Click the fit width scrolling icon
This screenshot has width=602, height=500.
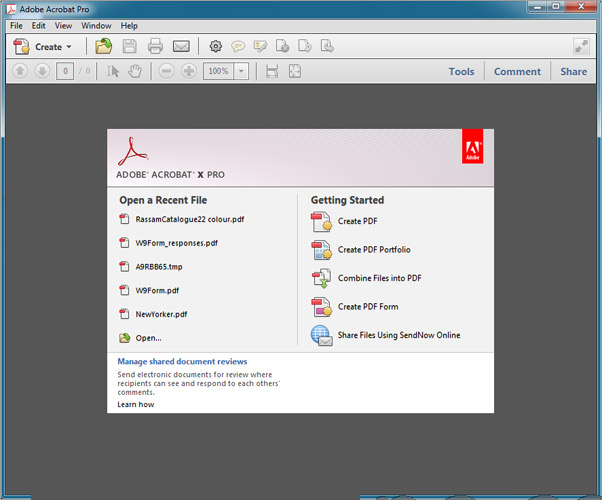[x=272, y=71]
